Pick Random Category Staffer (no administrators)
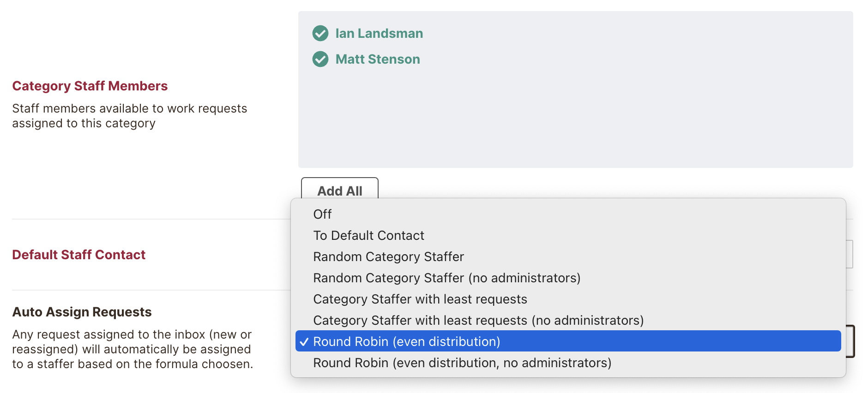This screenshot has width=868, height=393. (446, 278)
